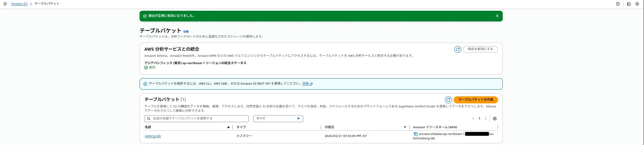Screen dimensions: 644x145
Task: Refresh the table buckets list
Action: click(x=448, y=100)
